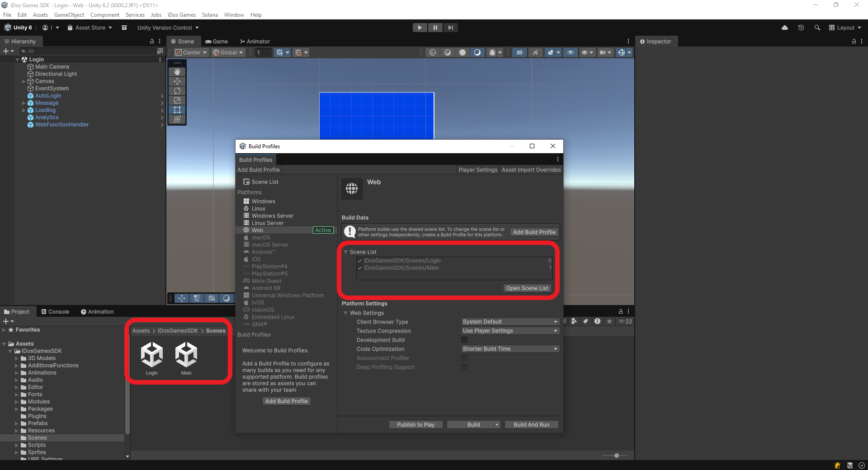Select the Rotate tool in Scene toolbar
The width and height of the screenshot is (868, 470).
pyautogui.click(x=177, y=91)
